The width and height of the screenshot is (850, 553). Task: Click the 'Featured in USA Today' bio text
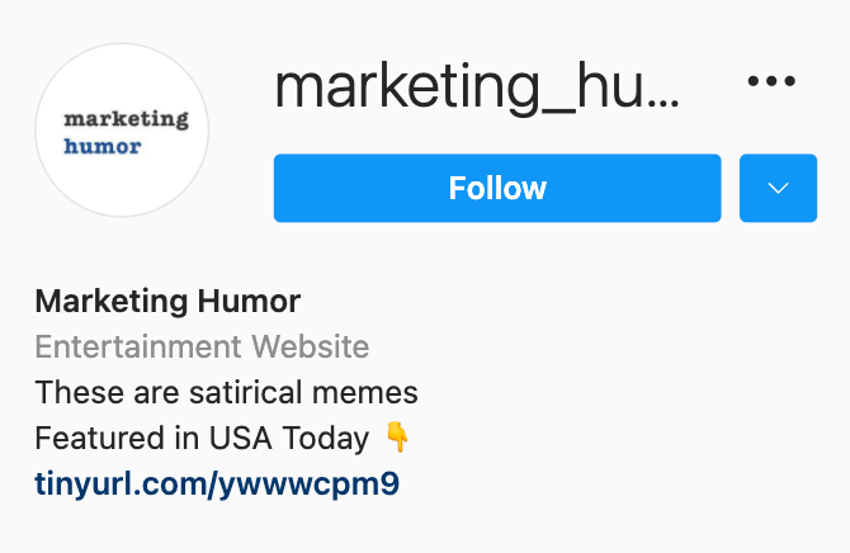point(202,438)
